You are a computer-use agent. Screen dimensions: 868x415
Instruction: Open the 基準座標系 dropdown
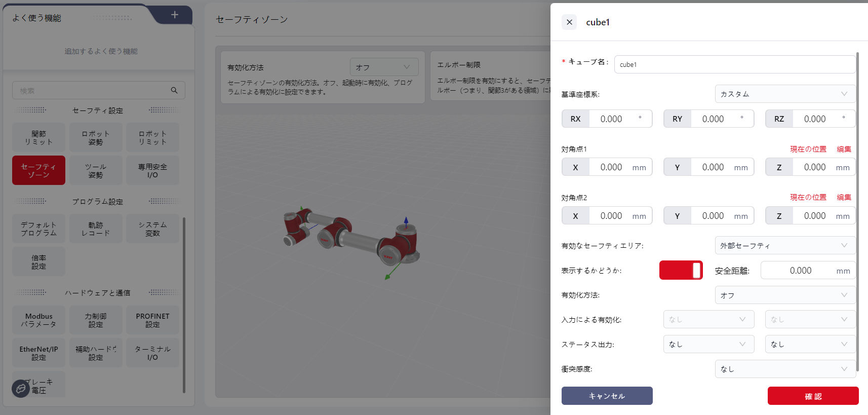pos(784,94)
